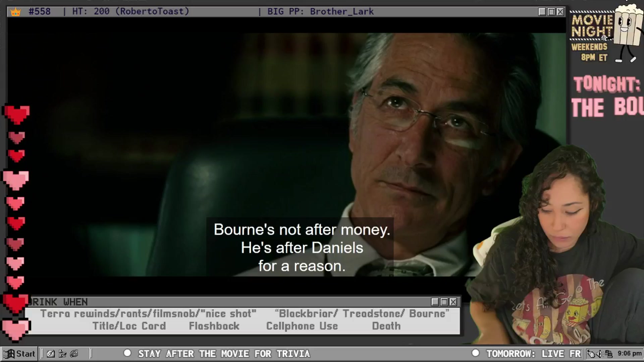Image resolution: width=644 pixels, height=362 pixels.
Task: Click the "Terra rewinds/rants/filmsnob" drinking rule
Action: pos(149,314)
